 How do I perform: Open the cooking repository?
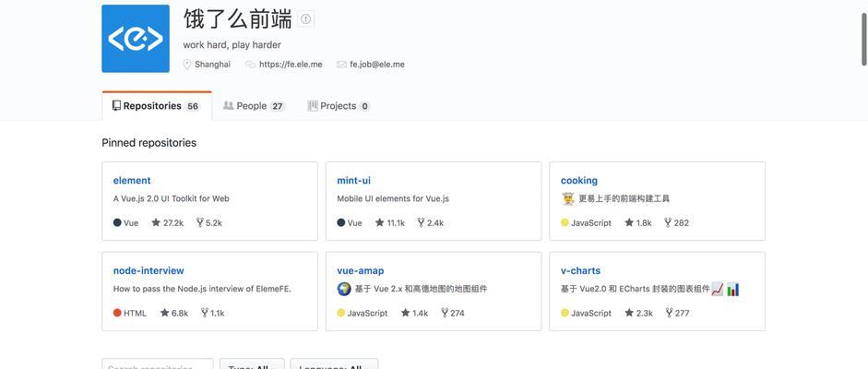pyautogui.click(x=579, y=181)
